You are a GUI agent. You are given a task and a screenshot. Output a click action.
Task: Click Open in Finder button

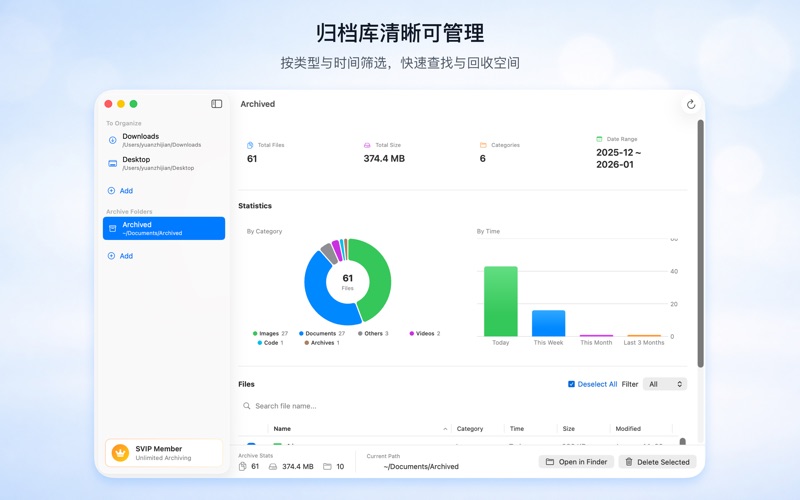[x=576, y=462]
